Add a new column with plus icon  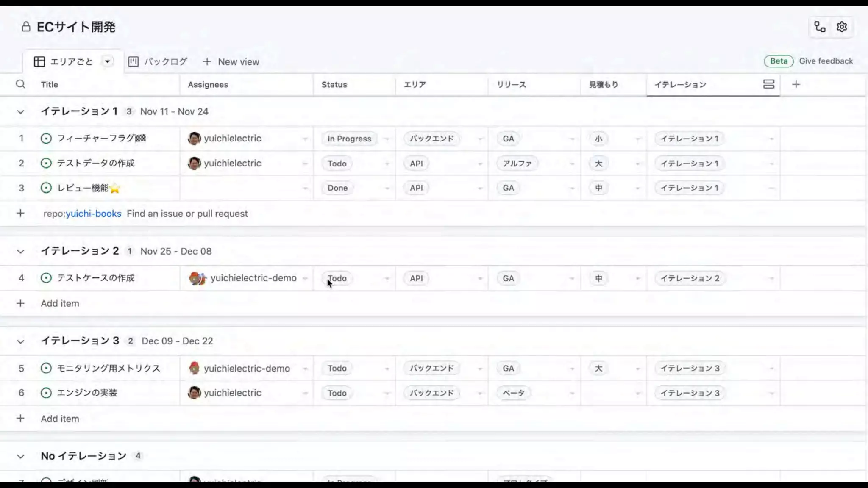pos(796,84)
